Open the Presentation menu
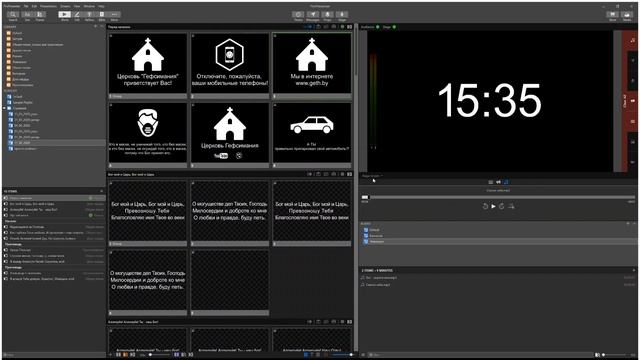Viewport: 640px width, 360px height. click(x=49, y=7)
